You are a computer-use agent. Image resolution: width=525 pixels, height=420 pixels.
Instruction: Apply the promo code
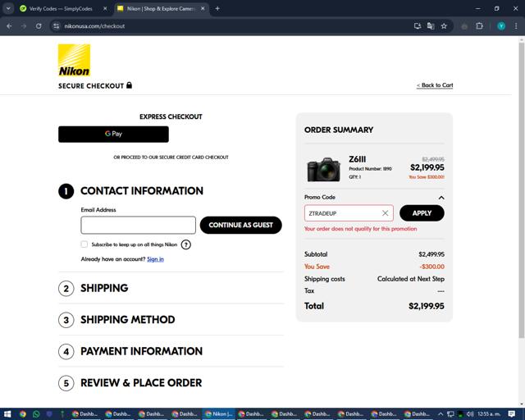click(422, 213)
